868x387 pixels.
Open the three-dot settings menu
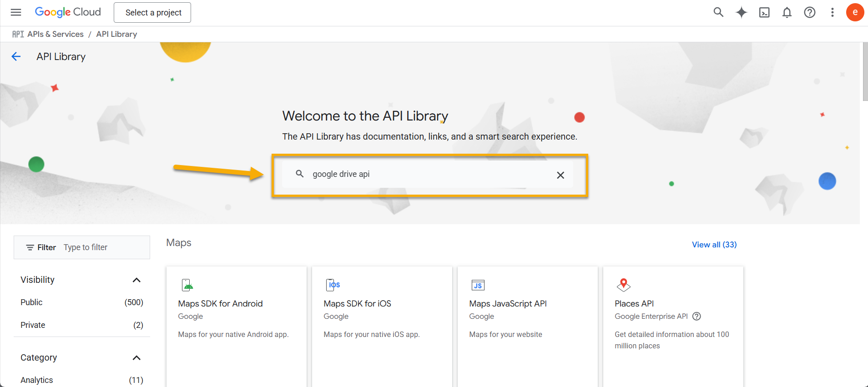tap(833, 12)
